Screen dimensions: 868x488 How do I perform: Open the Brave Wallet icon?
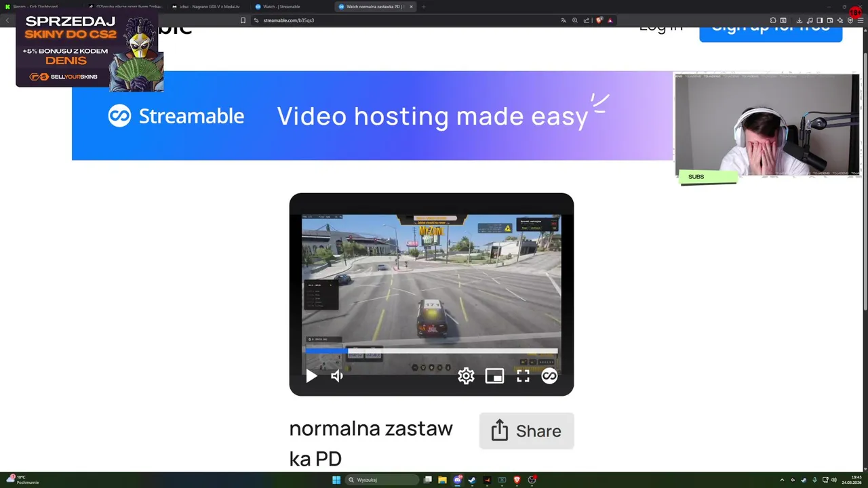coord(830,20)
